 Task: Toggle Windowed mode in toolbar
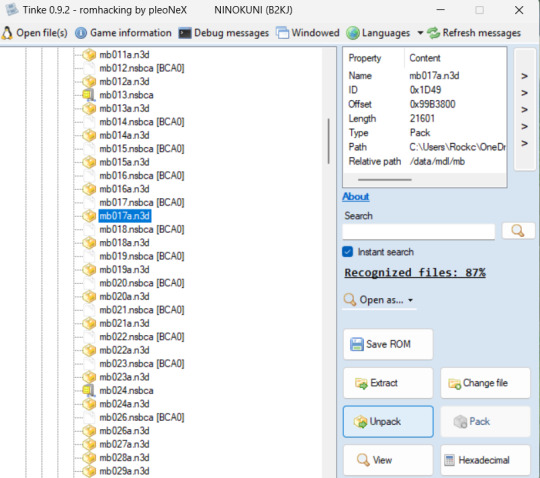[308, 33]
